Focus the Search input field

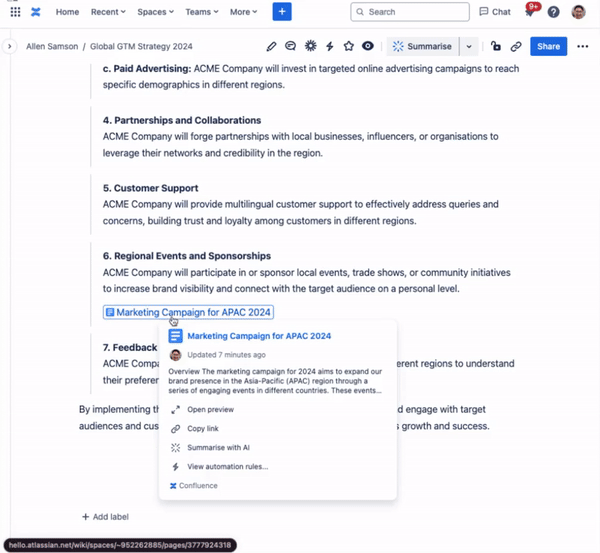click(x=410, y=12)
